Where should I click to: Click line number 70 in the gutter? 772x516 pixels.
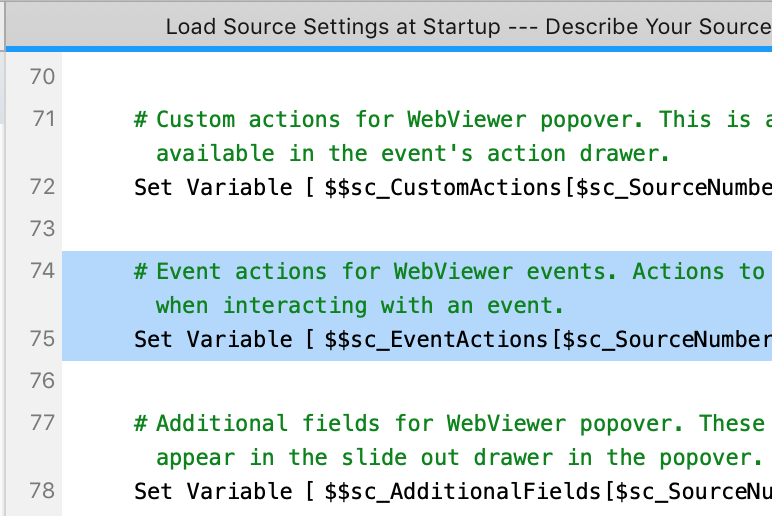pyautogui.click(x=42, y=77)
